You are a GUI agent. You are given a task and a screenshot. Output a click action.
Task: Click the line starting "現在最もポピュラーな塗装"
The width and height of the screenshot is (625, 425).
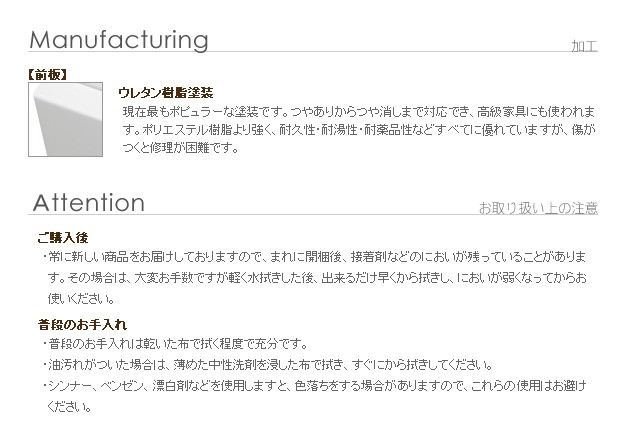click(359, 111)
